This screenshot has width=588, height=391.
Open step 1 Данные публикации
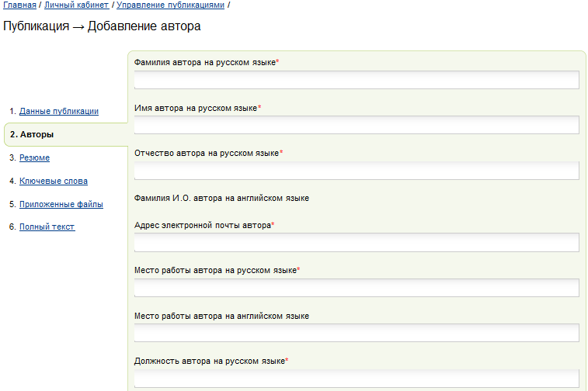59,111
